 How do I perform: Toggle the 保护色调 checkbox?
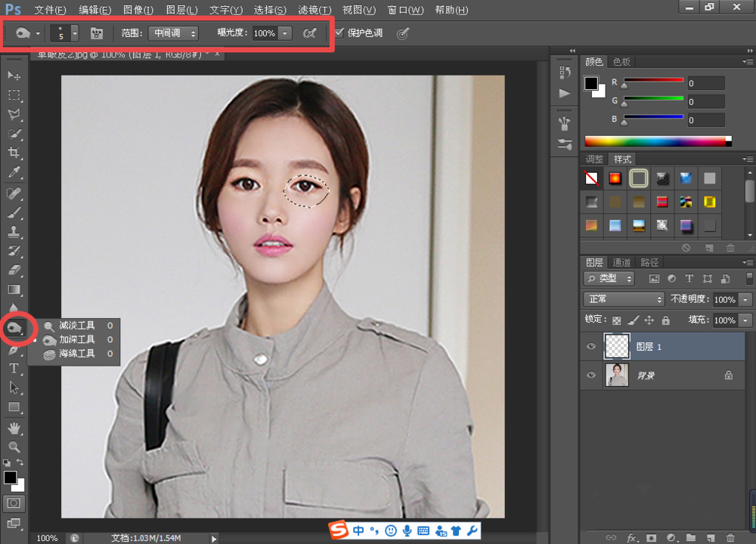339,33
